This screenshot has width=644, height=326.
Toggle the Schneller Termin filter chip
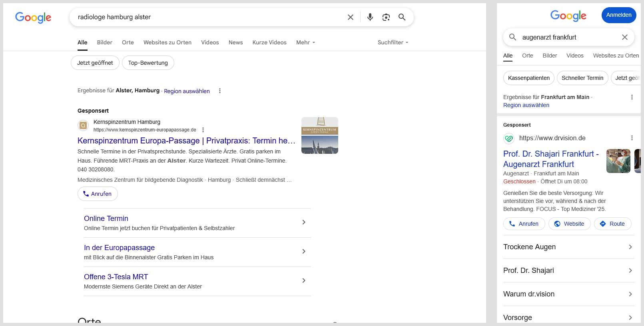[x=582, y=78]
